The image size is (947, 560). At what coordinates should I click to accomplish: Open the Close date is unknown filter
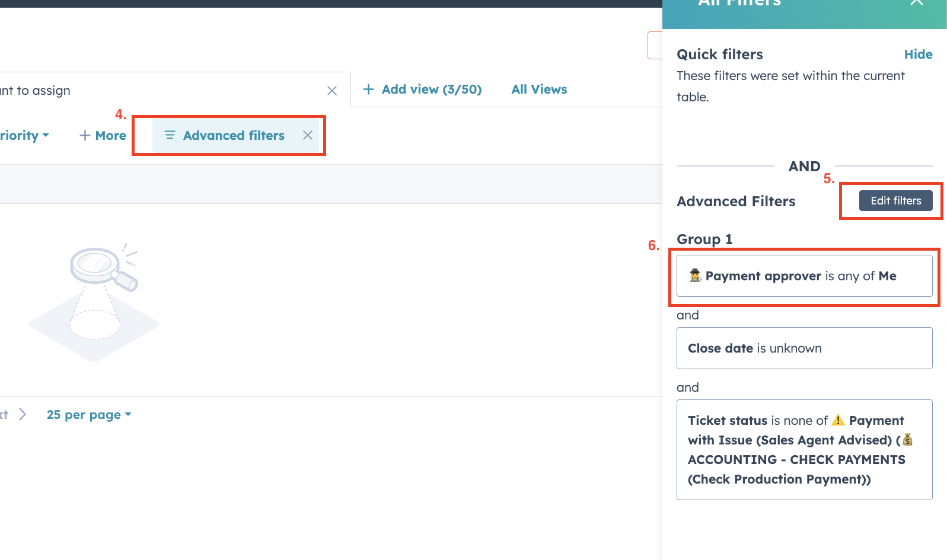(x=804, y=348)
